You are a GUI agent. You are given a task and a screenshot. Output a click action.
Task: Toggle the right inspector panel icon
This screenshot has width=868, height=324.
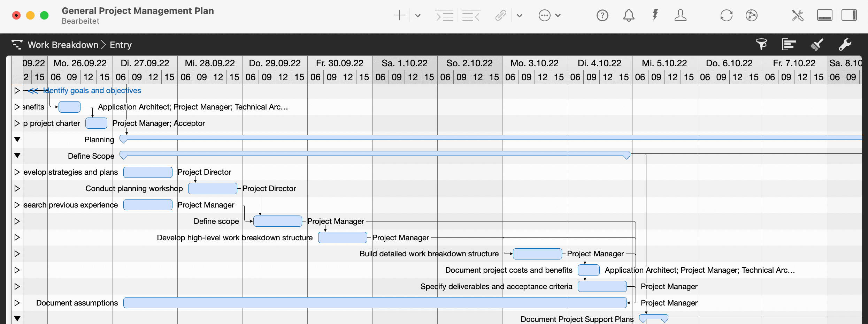(849, 15)
